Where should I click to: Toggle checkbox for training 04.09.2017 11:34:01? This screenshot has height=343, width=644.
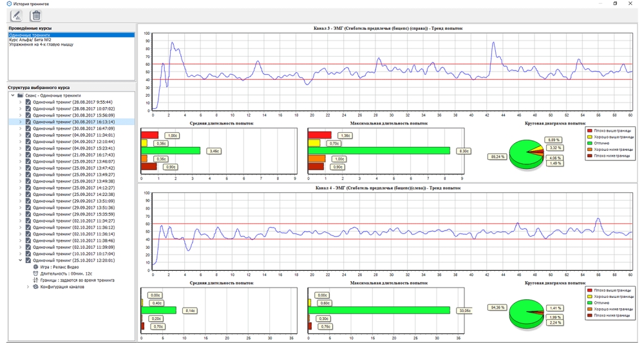(28, 135)
